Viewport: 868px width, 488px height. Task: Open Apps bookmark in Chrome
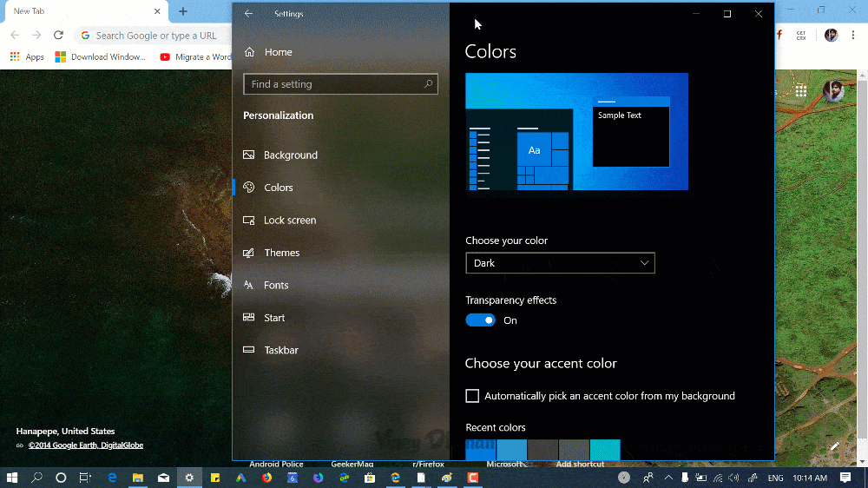click(27, 57)
